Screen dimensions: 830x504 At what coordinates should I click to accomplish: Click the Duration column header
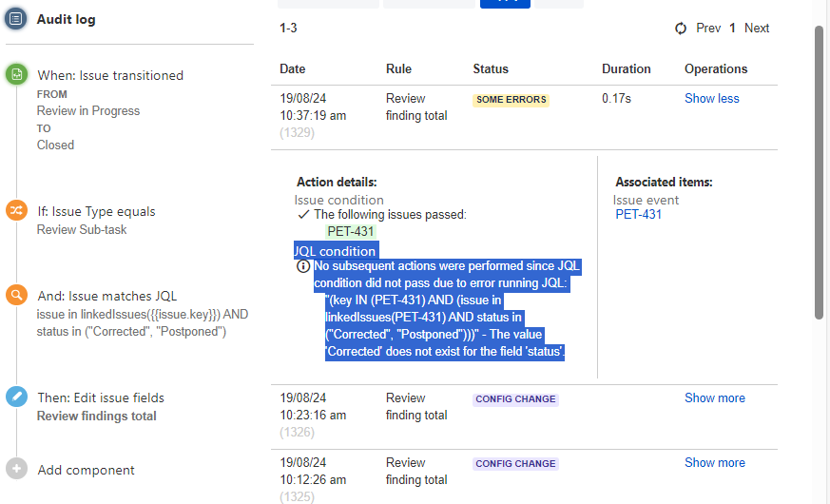tap(627, 68)
